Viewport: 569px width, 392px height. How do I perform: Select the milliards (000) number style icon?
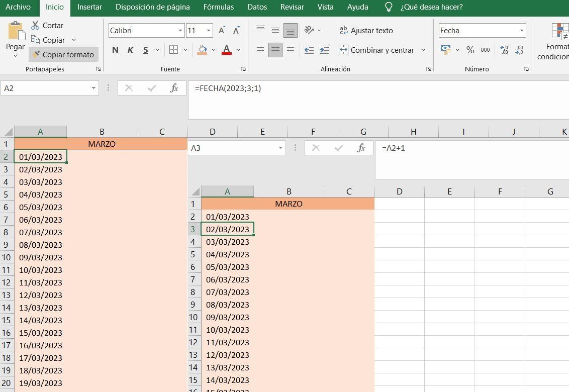484,50
